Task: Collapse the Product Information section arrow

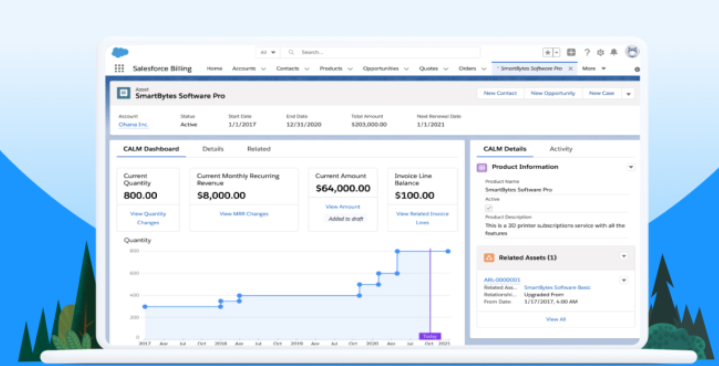Action: click(631, 167)
